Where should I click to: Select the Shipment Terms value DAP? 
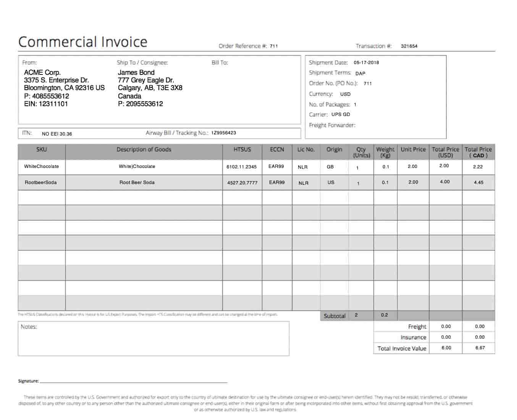click(x=360, y=73)
